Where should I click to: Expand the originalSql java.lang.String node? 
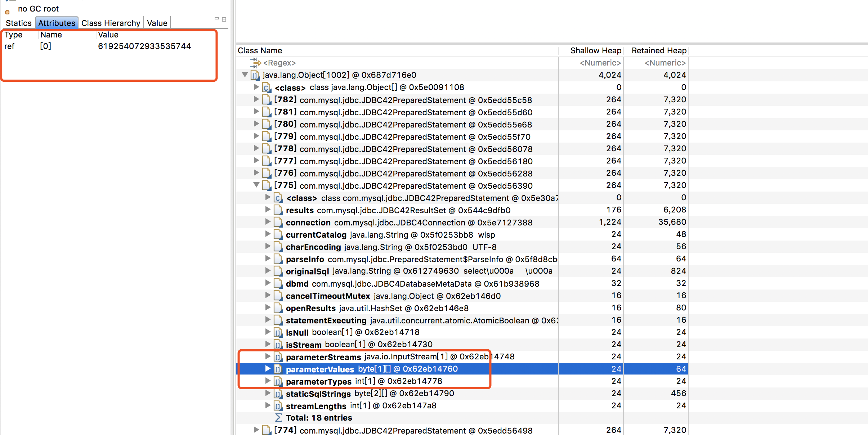point(267,271)
